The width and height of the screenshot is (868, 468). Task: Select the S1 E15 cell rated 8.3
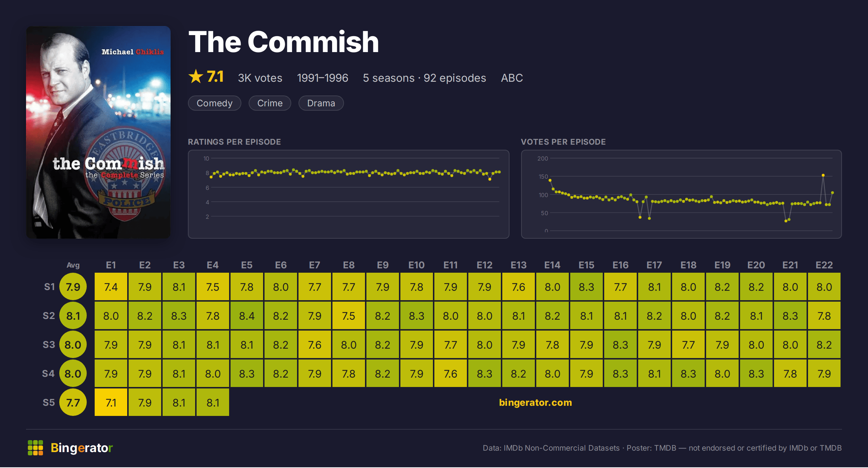586,287
